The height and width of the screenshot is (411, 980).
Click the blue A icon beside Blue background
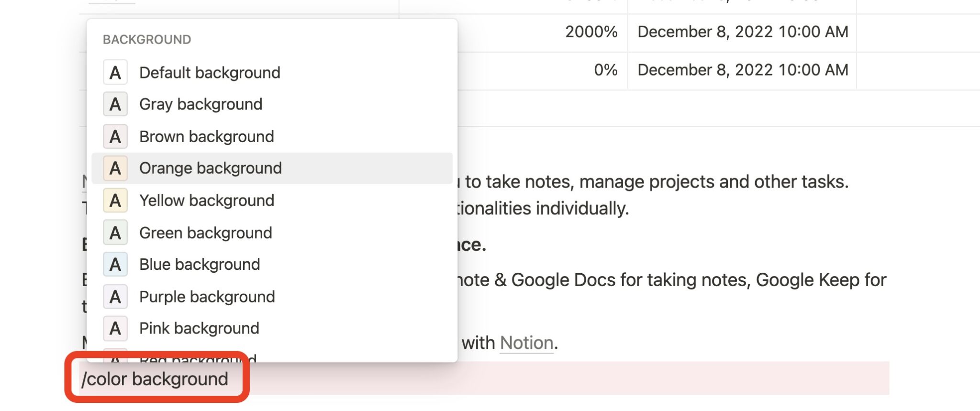coord(115,264)
